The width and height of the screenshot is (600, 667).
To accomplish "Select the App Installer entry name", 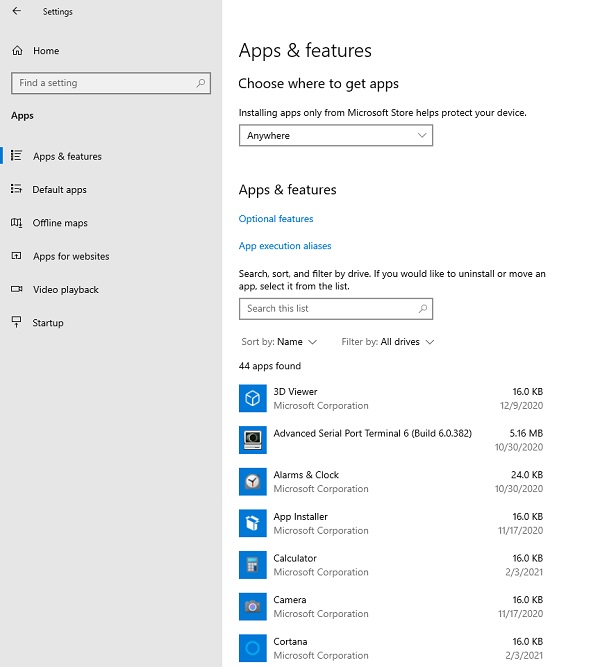I will [300, 516].
